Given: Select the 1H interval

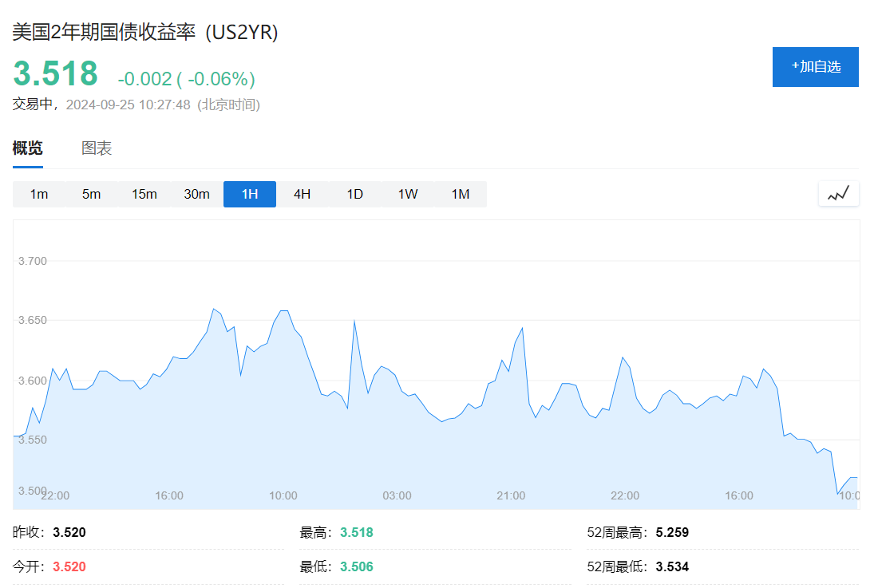Looking at the screenshot, I should tap(250, 194).
